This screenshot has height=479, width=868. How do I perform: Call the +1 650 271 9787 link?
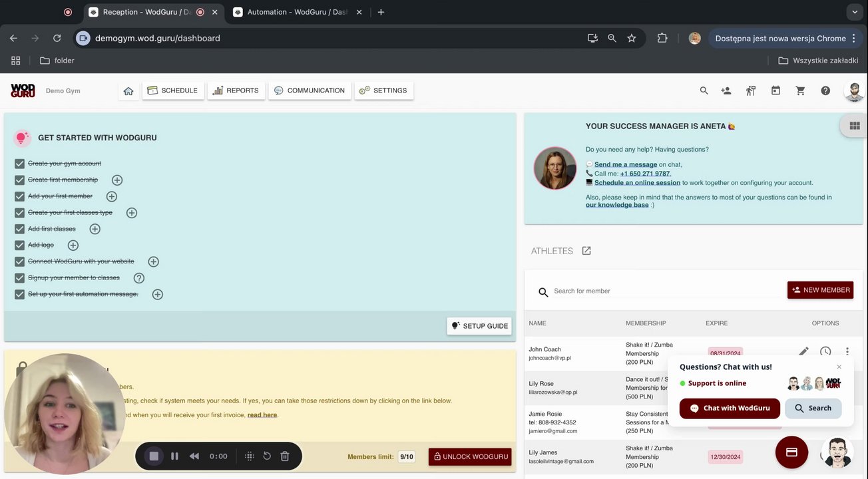645,174
